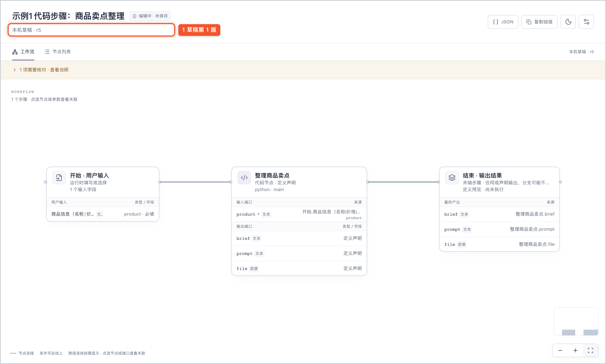Click the shield icon in status badge
This screenshot has height=364, width=606.
[x=134, y=16]
